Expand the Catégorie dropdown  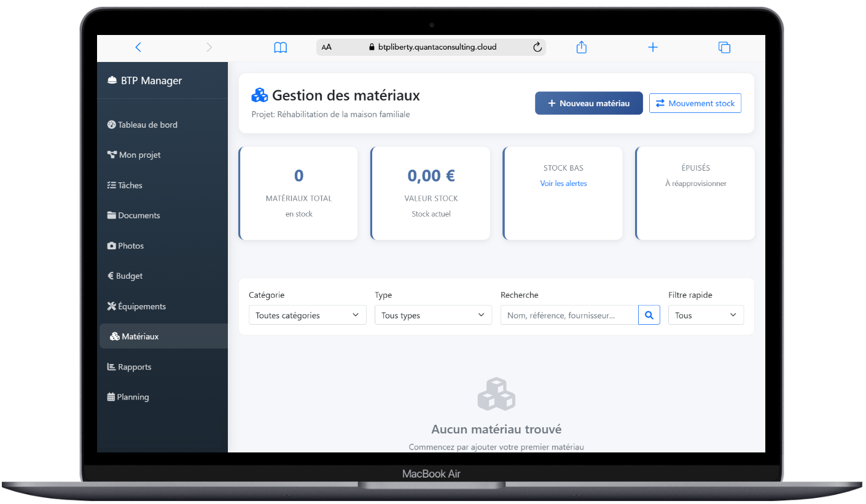tap(307, 315)
